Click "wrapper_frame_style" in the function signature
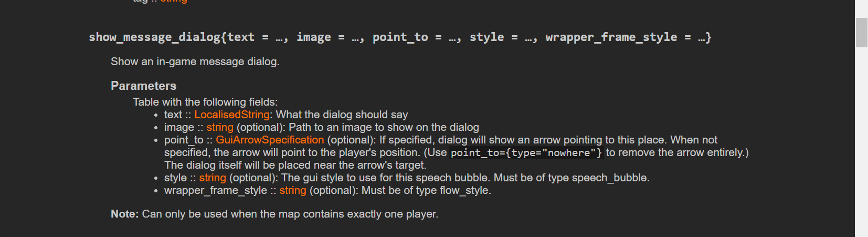868x237 pixels. click(611, 37)
